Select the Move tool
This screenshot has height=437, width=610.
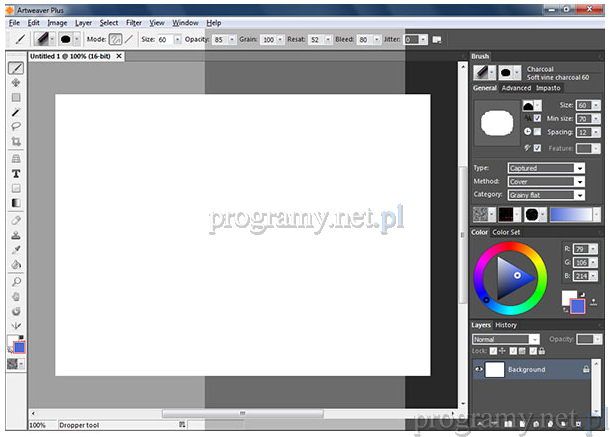[16, 83]
